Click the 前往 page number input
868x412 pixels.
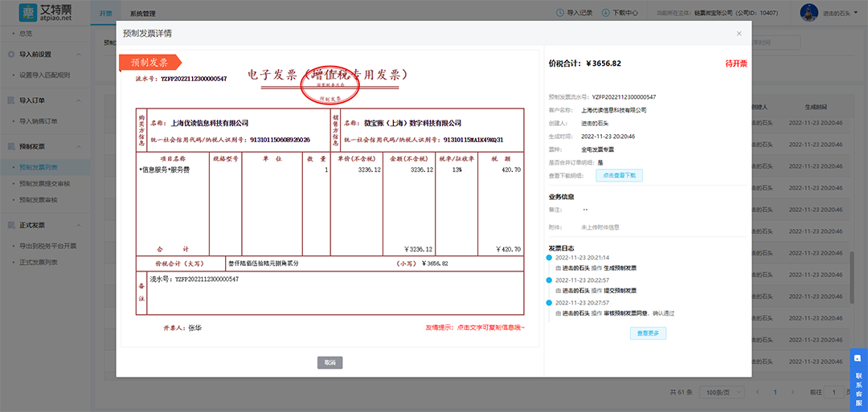pos(835,392)
